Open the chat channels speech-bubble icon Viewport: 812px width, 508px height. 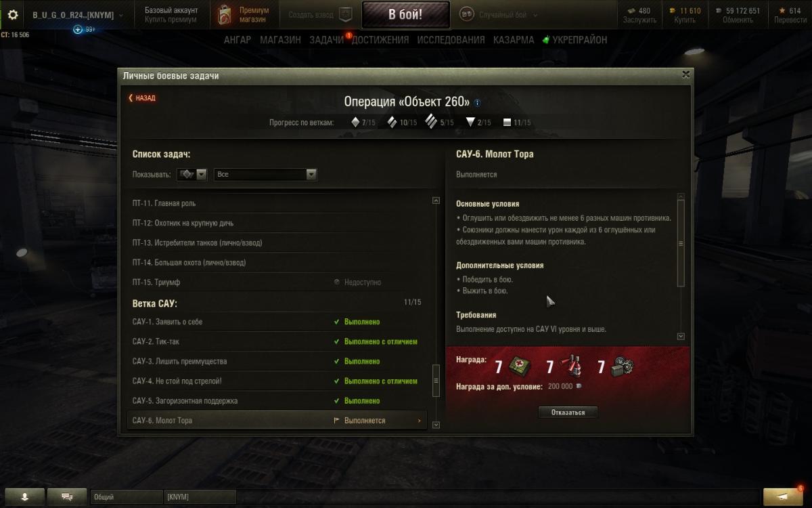67,496
